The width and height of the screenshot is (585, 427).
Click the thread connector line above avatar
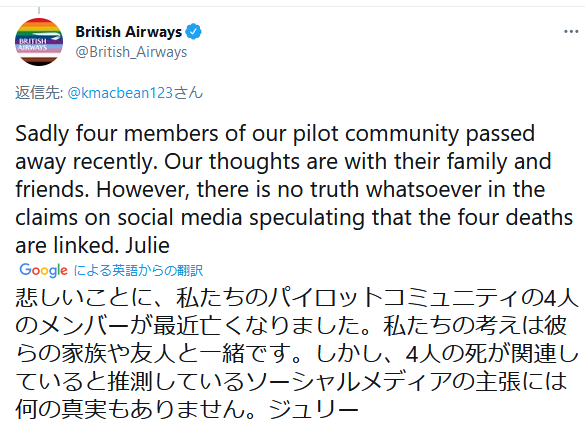pos(39,11)
